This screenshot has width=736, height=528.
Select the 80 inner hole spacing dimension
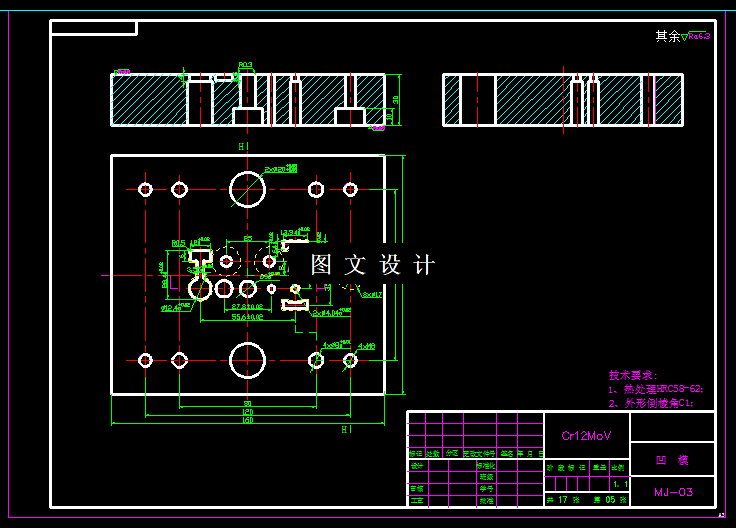click(247, 404)
